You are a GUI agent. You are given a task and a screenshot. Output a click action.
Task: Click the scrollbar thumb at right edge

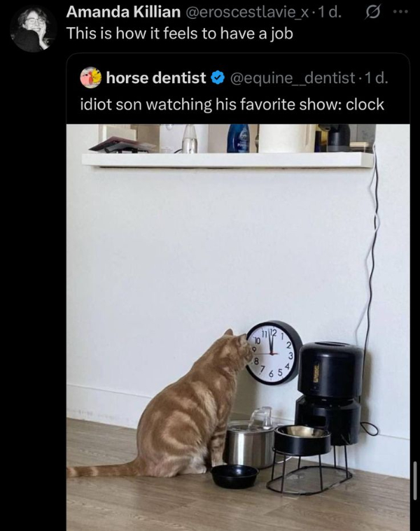tap(415, 480)
